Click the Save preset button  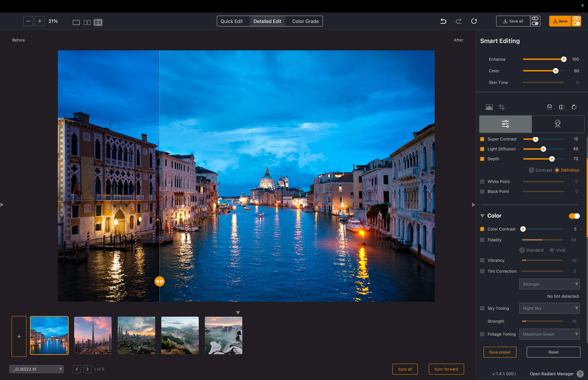pos(500,352)
